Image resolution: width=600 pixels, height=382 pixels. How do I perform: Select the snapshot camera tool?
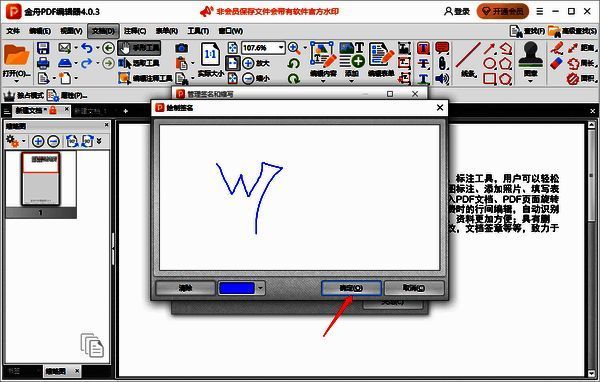(182, 48)
